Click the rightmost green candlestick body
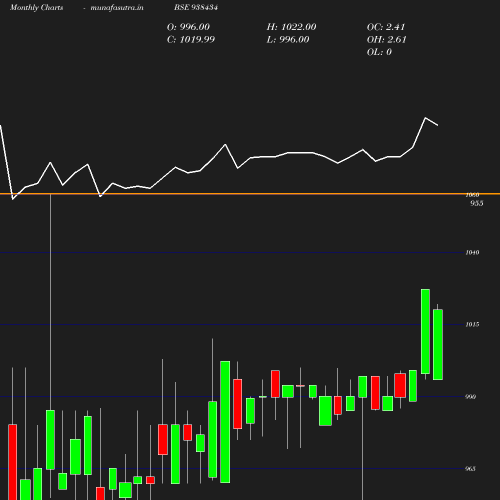Image resolution: width=500 pixels, height=500 pixels. (x=438, y=345)
